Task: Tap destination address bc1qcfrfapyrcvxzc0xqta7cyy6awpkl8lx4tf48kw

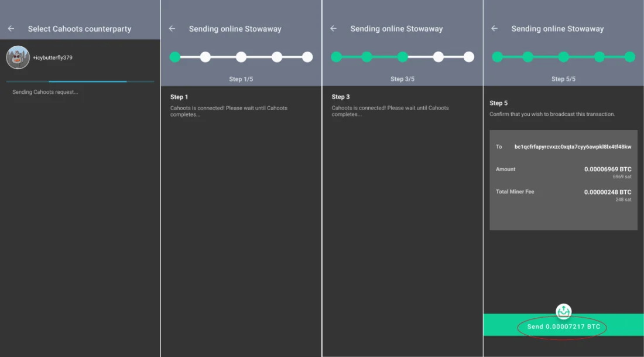Action: pos(573,147)
